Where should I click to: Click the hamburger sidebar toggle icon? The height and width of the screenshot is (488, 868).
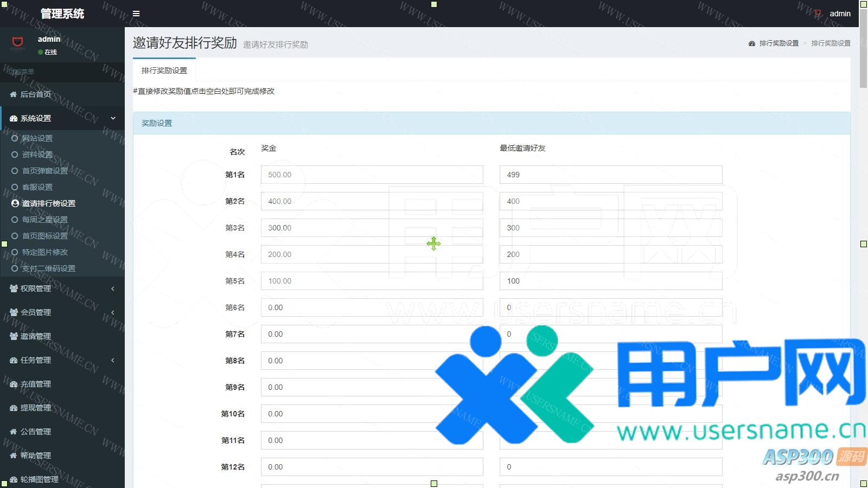136,14
